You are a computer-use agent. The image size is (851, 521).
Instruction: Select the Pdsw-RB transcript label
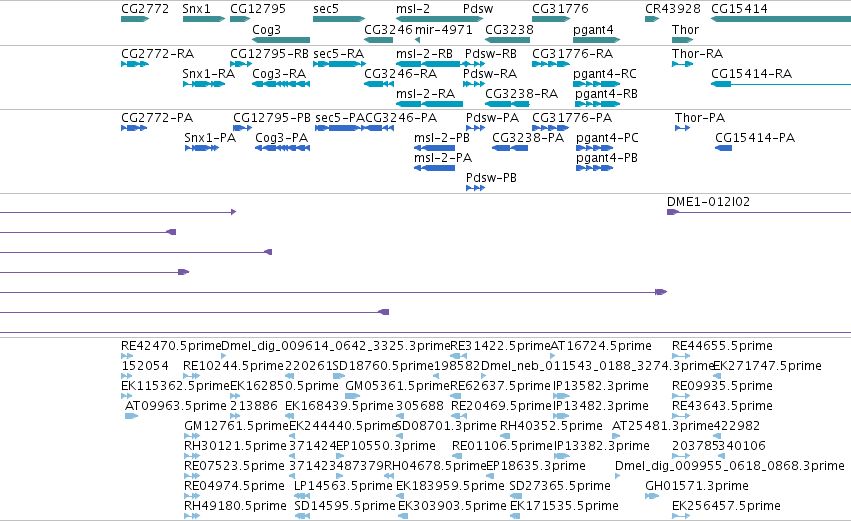491,54
